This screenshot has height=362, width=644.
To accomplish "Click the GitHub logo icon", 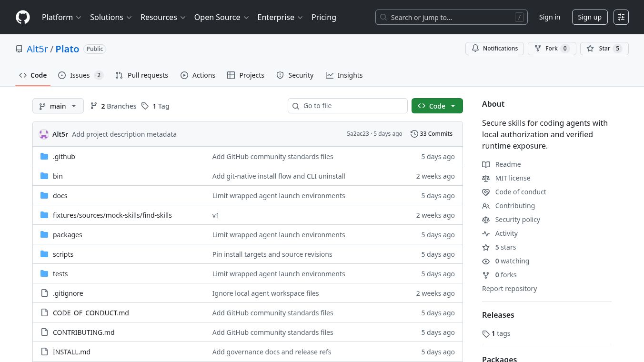I will point(23,17).
